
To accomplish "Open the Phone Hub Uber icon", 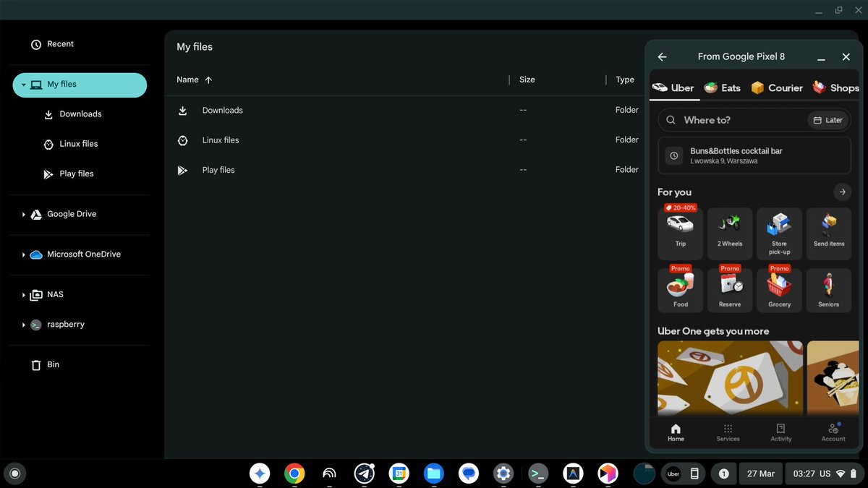I will click(x=673, y=474).
